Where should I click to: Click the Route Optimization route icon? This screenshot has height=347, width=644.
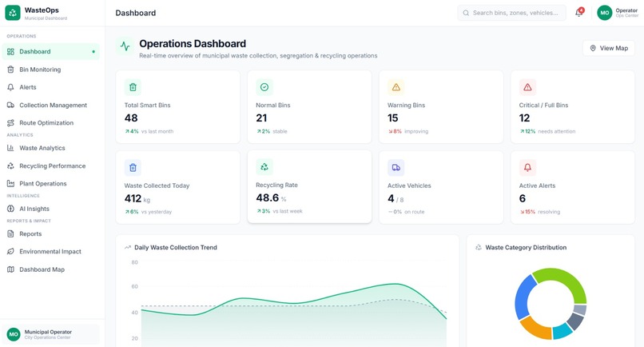(10, 123)
